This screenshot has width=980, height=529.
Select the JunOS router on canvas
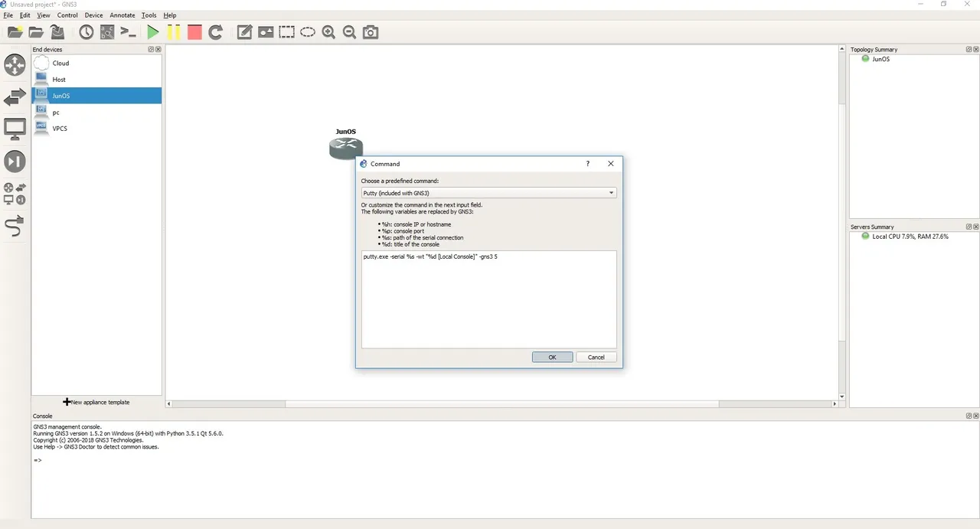[x=346, y=148]
